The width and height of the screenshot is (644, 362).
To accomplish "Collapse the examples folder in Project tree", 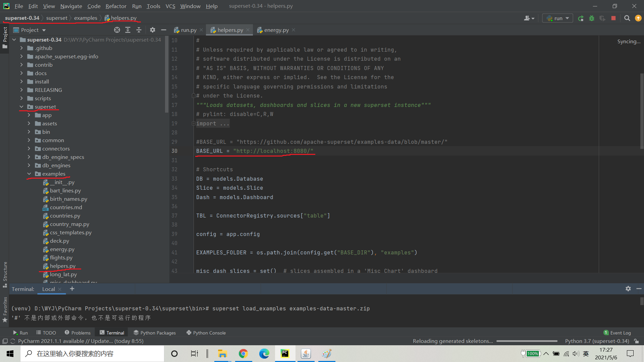I will tap(29, 174).
